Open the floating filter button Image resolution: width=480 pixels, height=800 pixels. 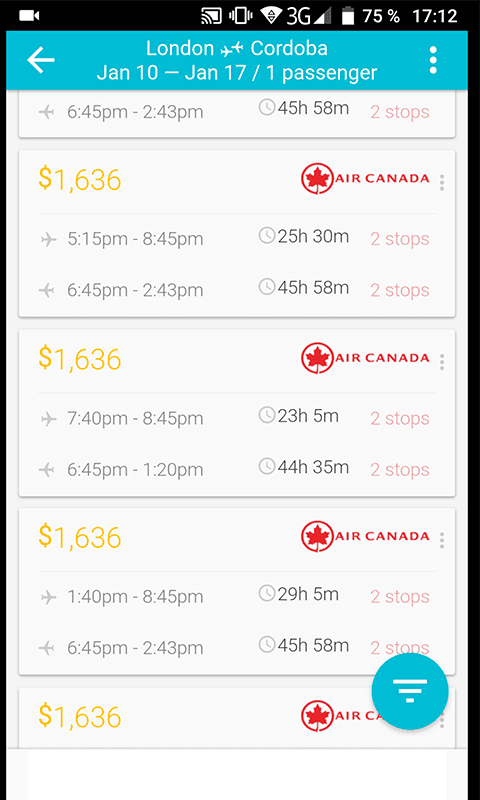click(410, 691)
